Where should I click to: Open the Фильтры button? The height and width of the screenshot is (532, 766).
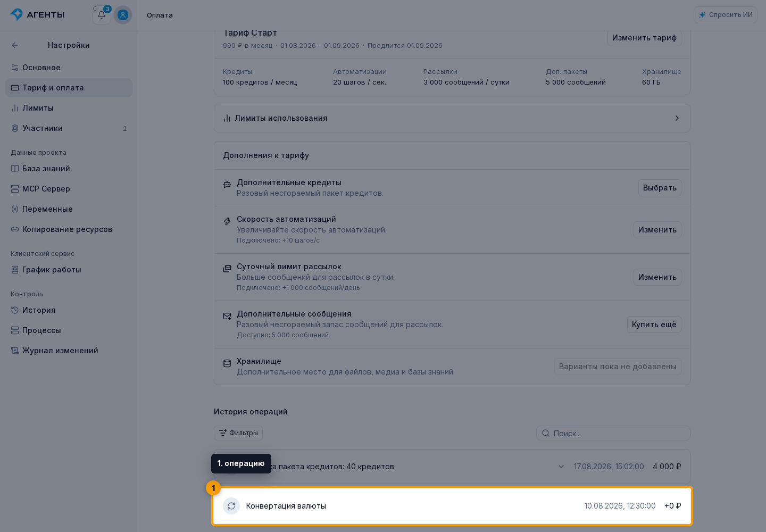[238, 433]
